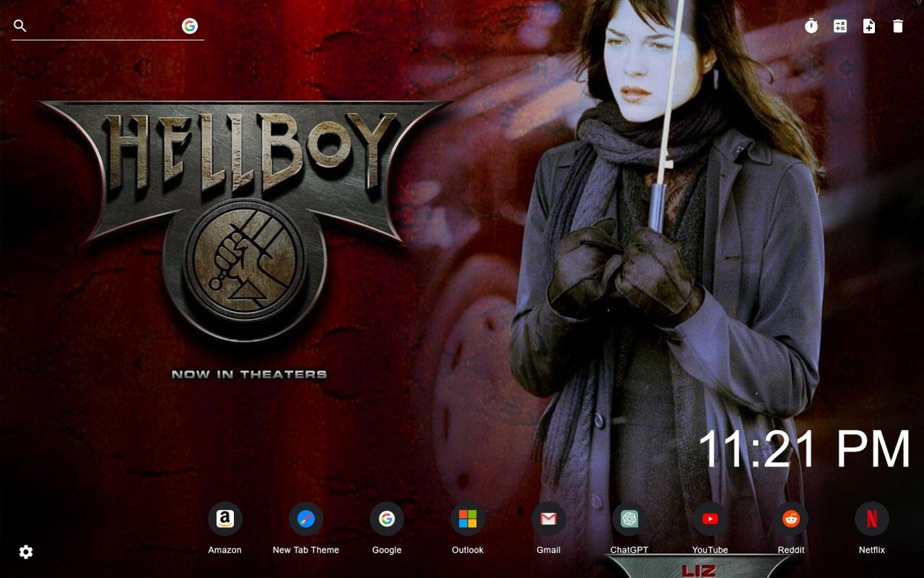Open the Google shortcut icon

tap(387, 519)
